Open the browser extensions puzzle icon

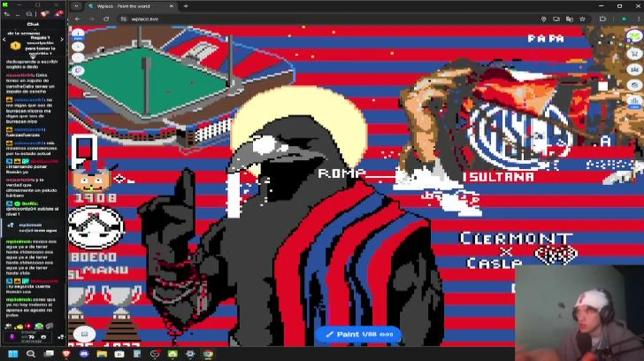[x=603, y=19]
